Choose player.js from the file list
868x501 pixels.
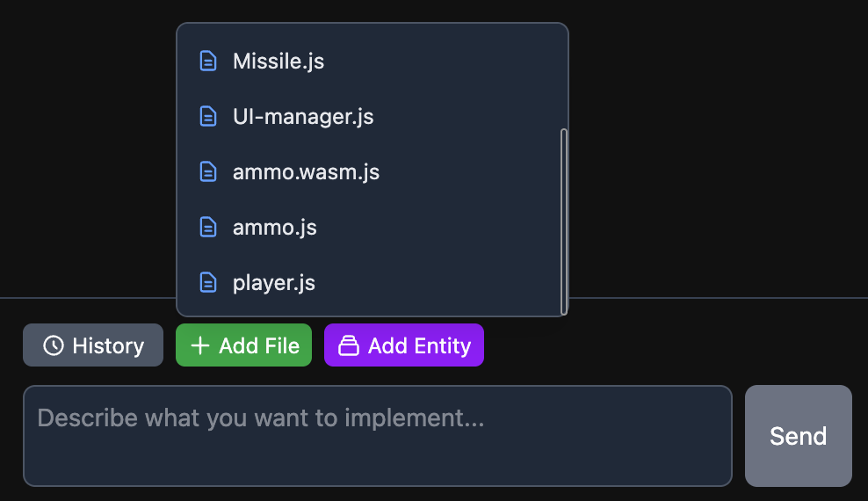click(273, 283)
